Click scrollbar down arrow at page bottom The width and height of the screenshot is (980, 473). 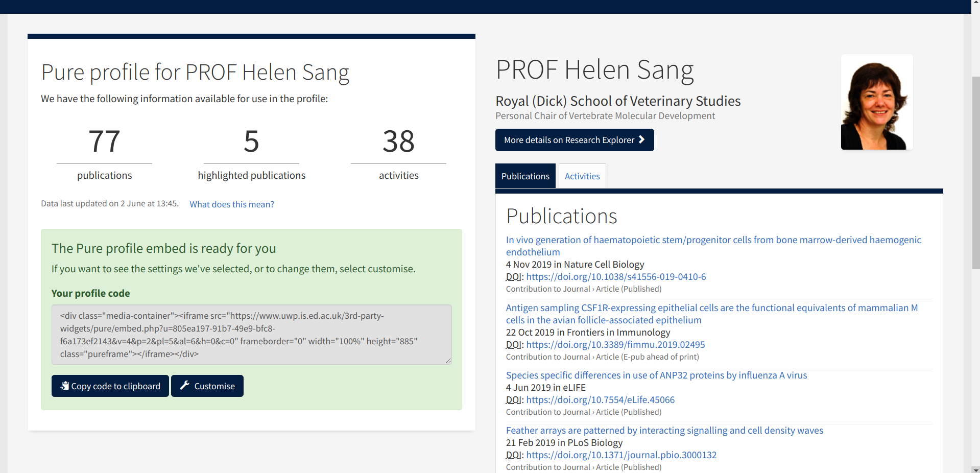975,469
